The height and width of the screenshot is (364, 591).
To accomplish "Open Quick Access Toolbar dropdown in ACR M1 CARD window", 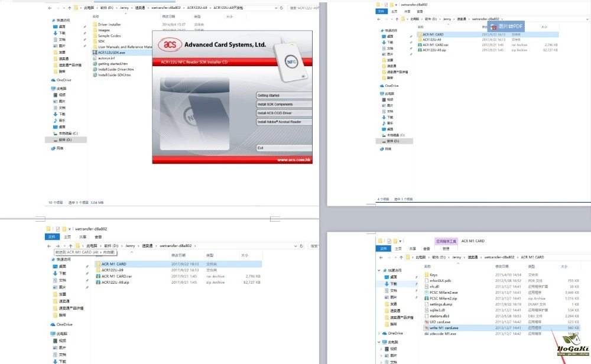I will coord(401,241).
